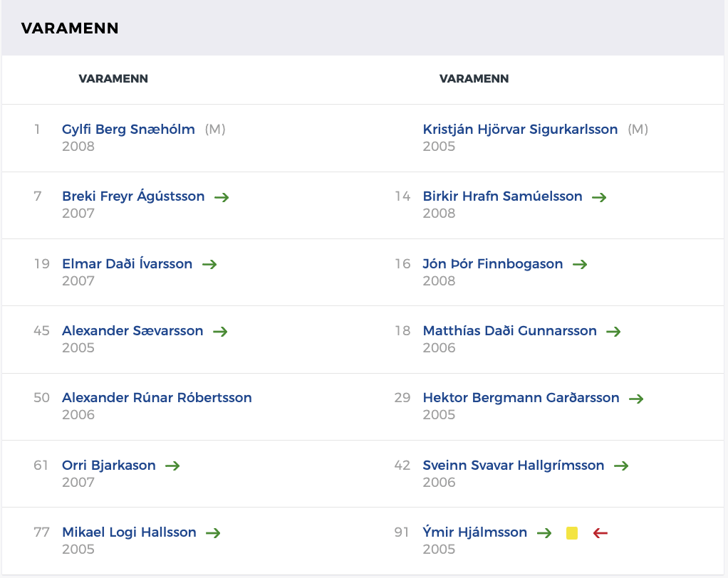Viewport: 728px width, 578px height.
Task: Click substitution arrow next to Orri Bjarkason
Action: (x=172, y=466)
